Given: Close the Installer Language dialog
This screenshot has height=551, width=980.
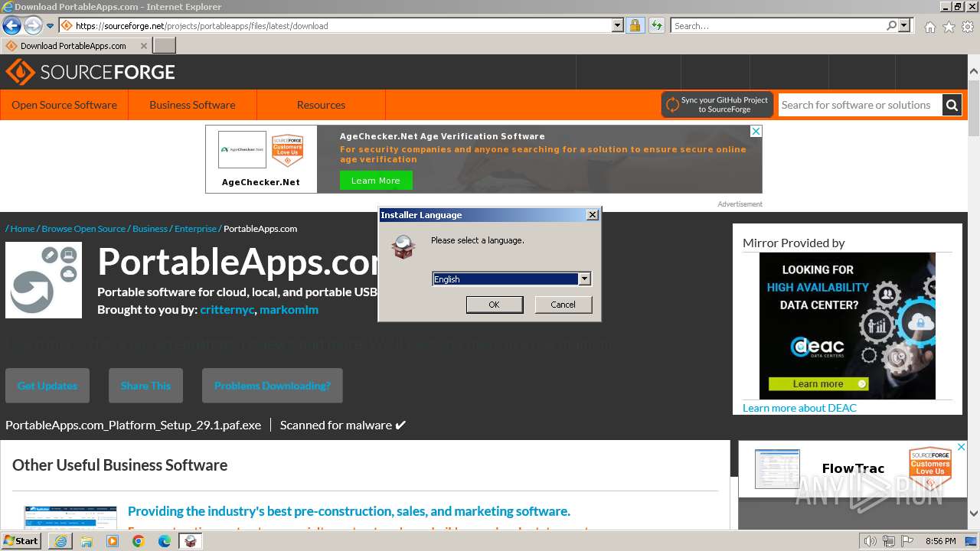Looking at the screenshot, I should [x=592, y=215].
